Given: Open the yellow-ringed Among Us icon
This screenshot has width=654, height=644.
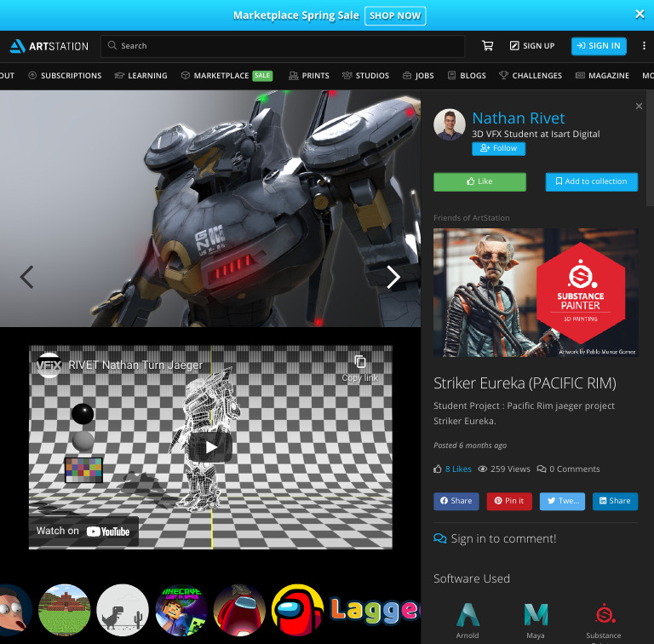Looking at the screenshot, I should click(298, 610).
